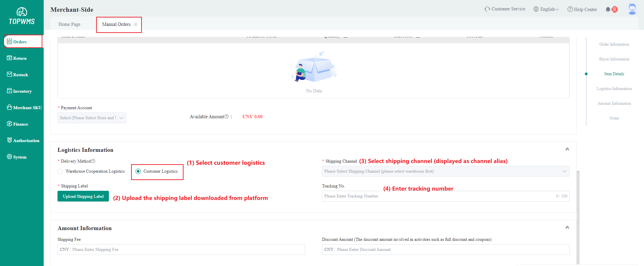Open Finance in the sidebar
644x266 pixels.
point(21,124)
